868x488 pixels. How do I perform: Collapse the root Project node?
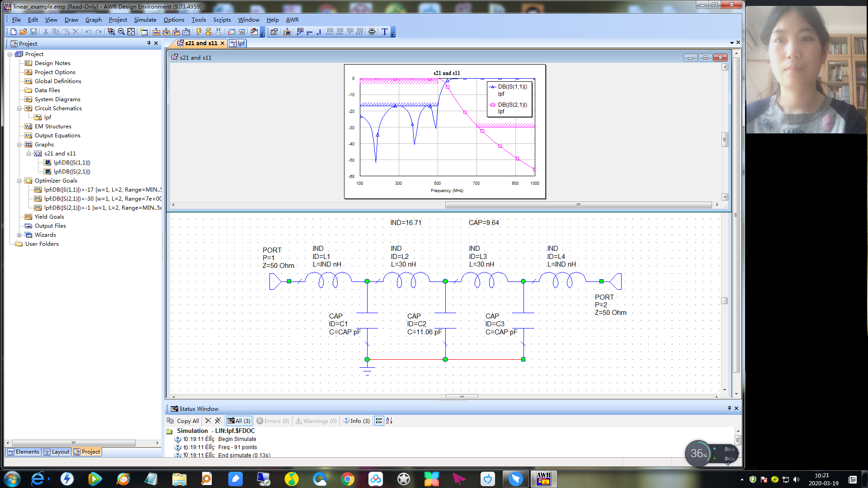click(9, 54)
